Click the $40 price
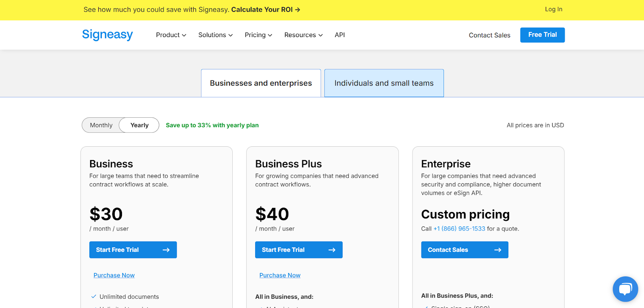The width and height of the screenshot is (644, 308). coord(272,214)
